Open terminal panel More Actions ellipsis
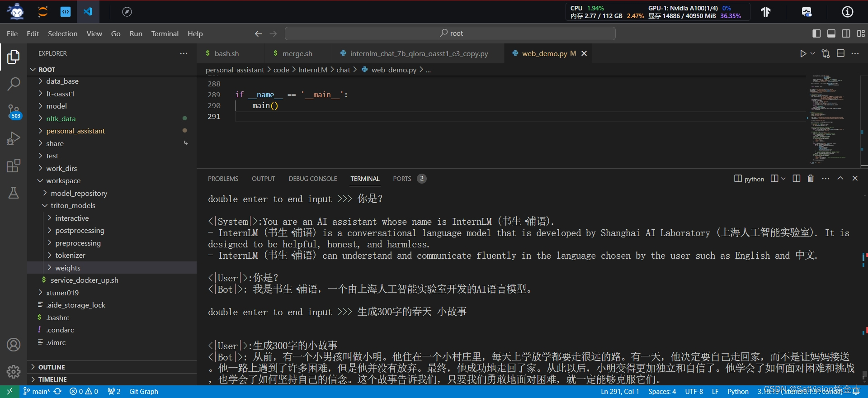Screen dimensions: 868x398 point(826,179)
